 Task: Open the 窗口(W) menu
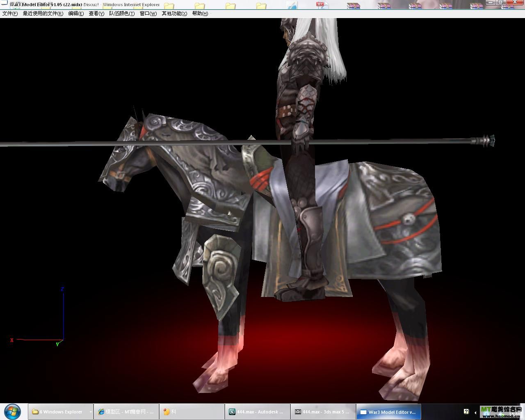tap(148, 14)
